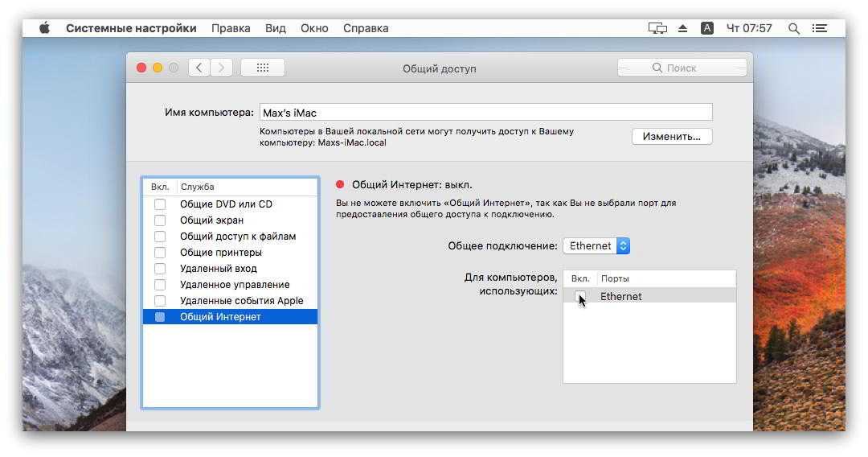Open the Общее подключение Ethernet dropdown
Screen dimensions: 868x457
point(596,246)
